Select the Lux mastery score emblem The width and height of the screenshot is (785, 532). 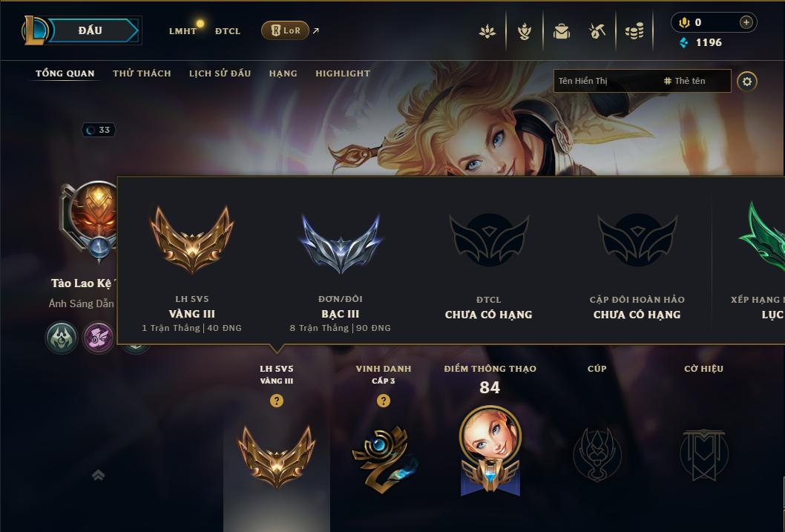[490, 450]
